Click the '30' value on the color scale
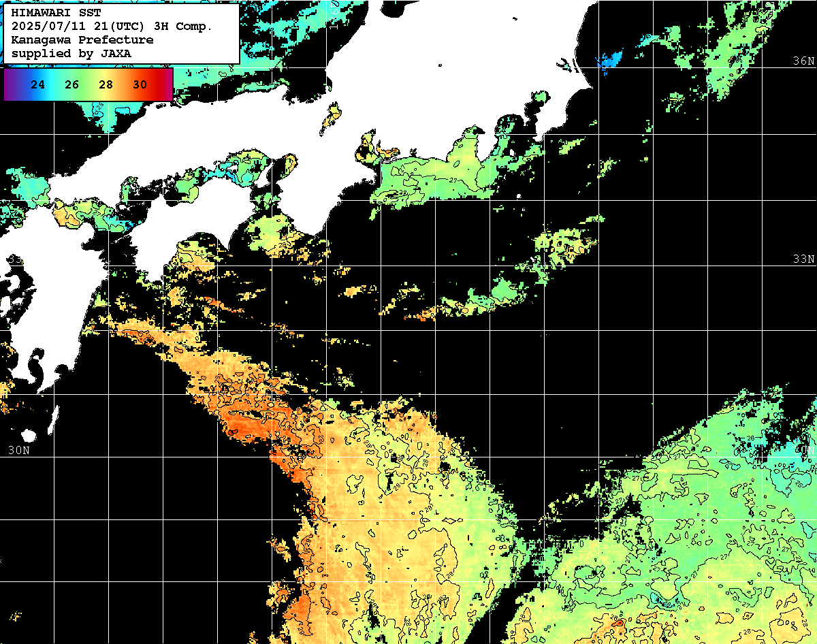 [x=140, y=85]
